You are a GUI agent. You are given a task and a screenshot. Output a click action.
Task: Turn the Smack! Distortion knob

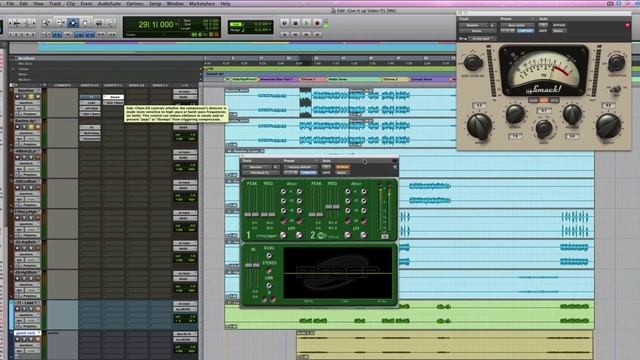(616, 62)
